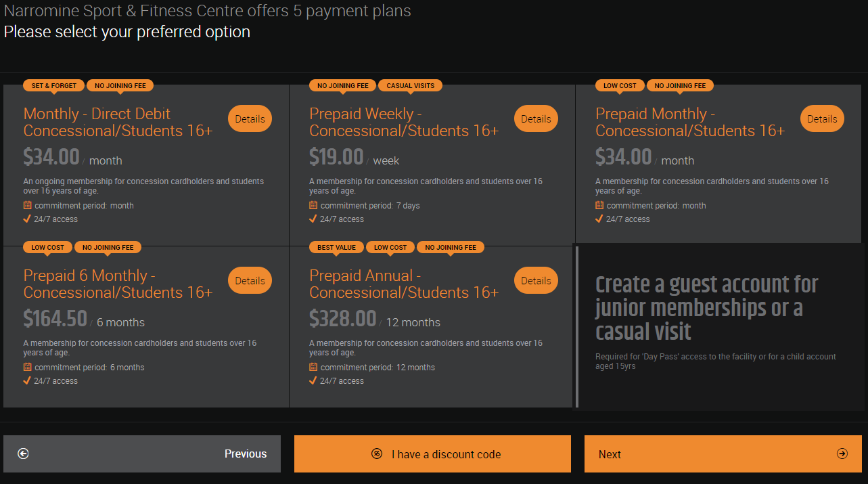This screenshot has width=868, height=484.
Task: Click the circled X icon beside discount code
Action: click(x=377, y=454)
